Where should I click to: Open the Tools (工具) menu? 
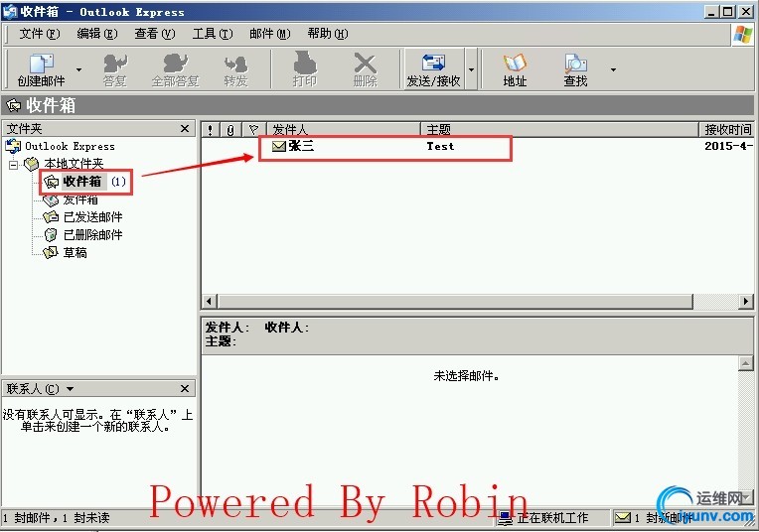click(x=212, y=34)
